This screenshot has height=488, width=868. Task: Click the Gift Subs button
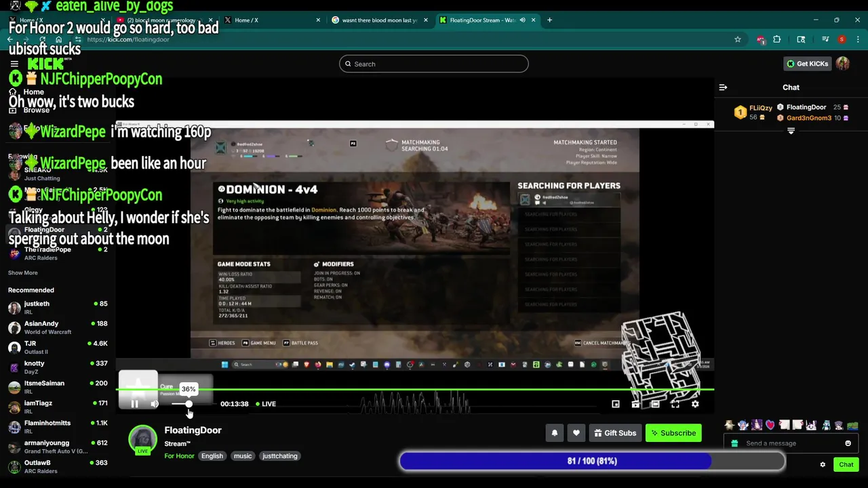(616, 433)
